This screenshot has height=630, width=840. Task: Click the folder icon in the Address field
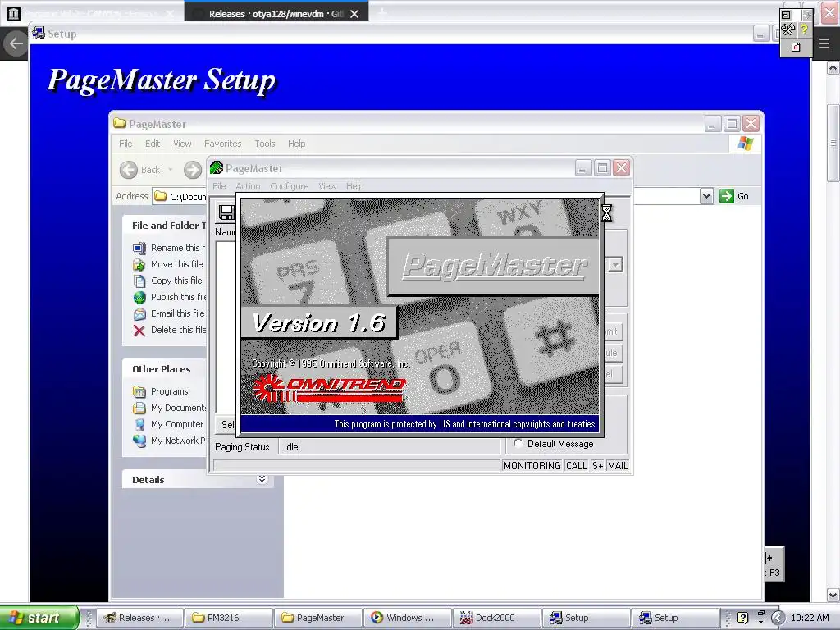pos(161,196)
